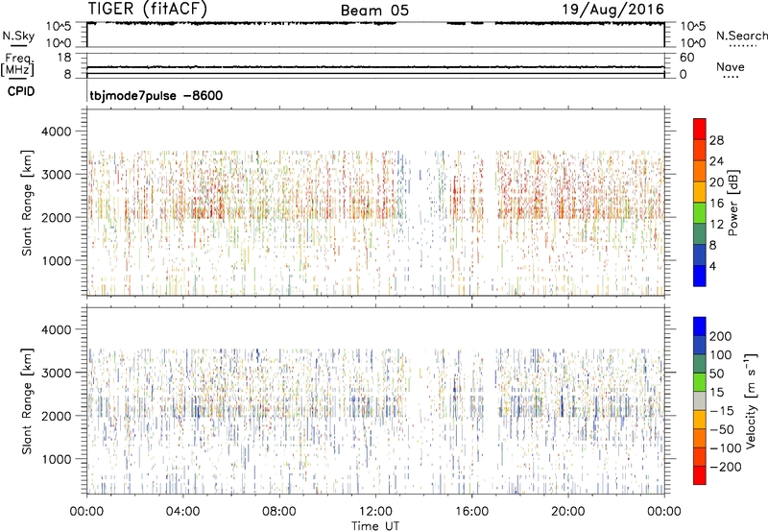Pick the light green 12-16 dB Power segment
The width and height of the screenshot is (768, 532).
coord(700,213)
